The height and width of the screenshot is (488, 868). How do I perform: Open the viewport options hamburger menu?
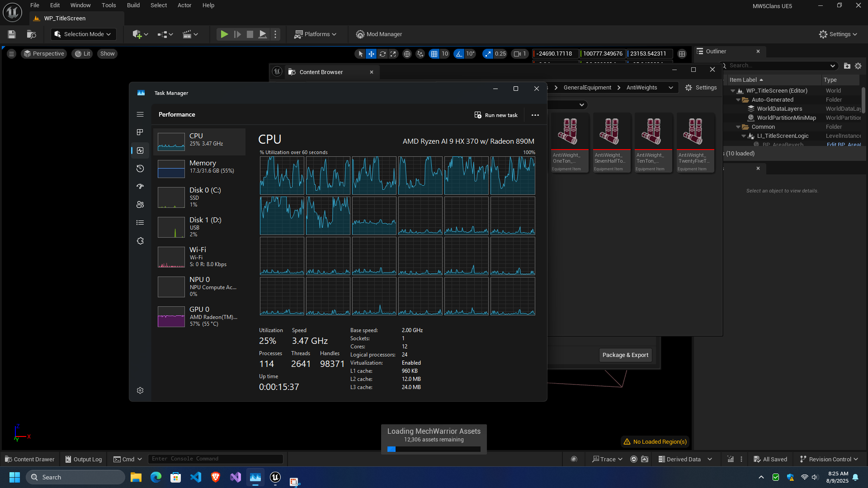pos(12,54)
